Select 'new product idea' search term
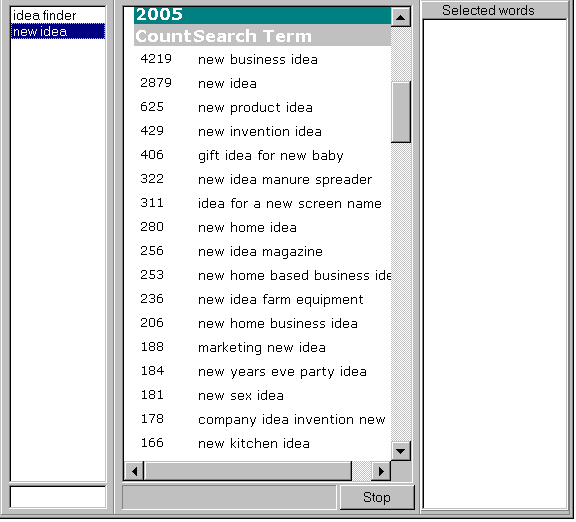Viewport: 576px width, 522px height. click(255, 108)
